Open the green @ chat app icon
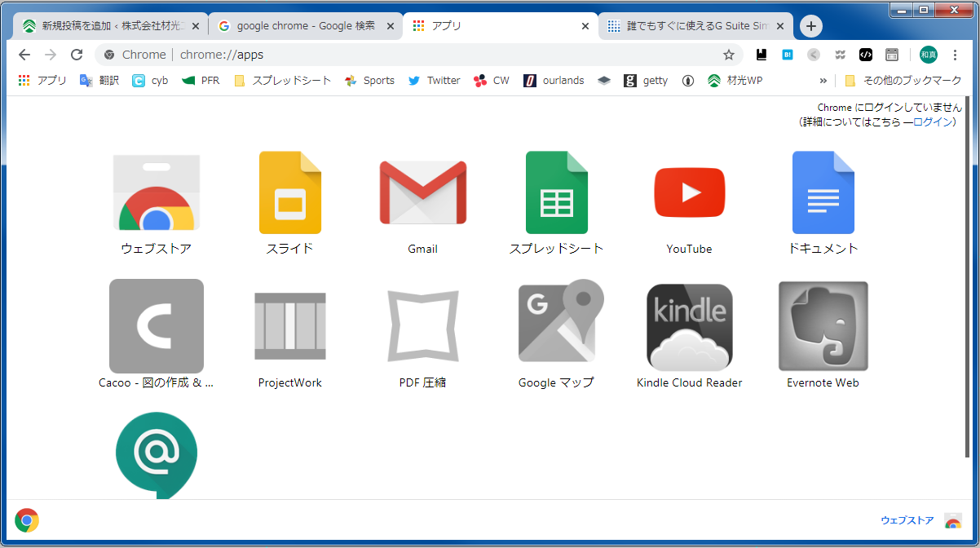The width and height of the screenshot is (980, 548). click(x=157, y=457)
